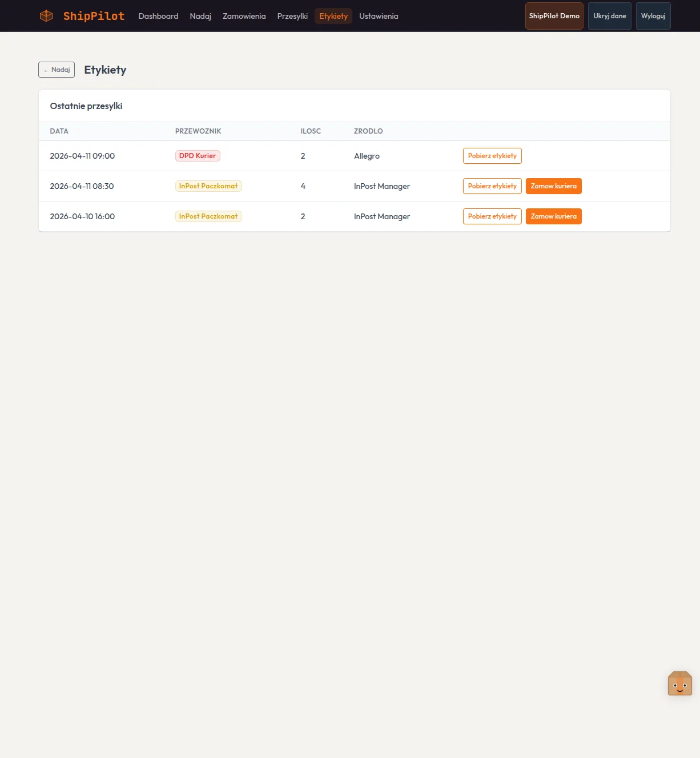Open the Zamowienia page

pos(244,16)
